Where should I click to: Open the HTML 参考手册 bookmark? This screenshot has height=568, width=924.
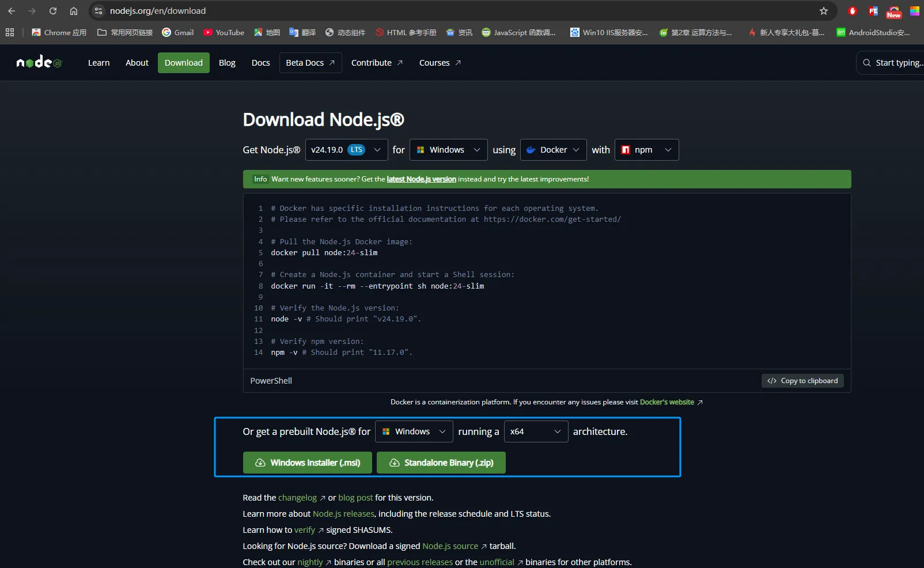click(406, 32)
